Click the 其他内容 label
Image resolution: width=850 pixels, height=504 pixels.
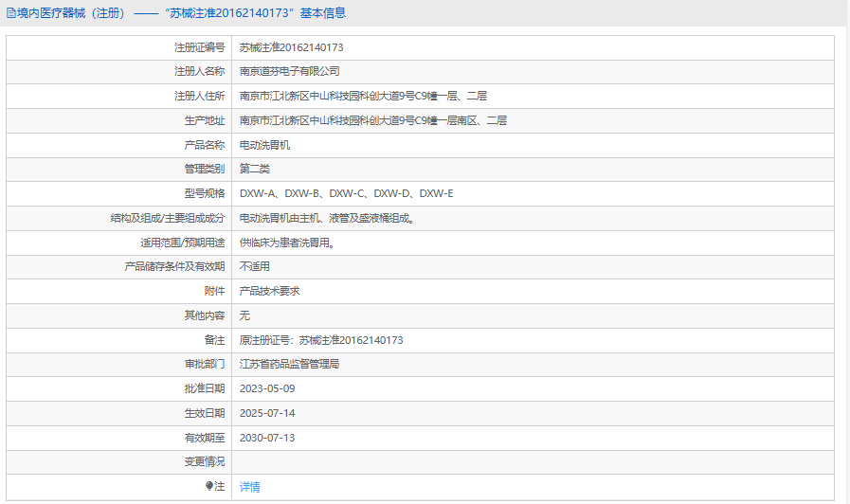[205, 315]
